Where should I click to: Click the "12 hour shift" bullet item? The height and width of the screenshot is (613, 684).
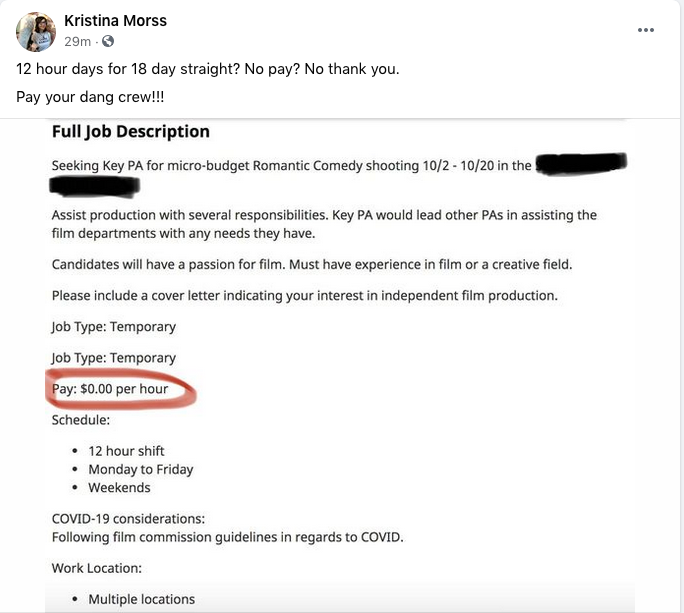coord(126,451)
